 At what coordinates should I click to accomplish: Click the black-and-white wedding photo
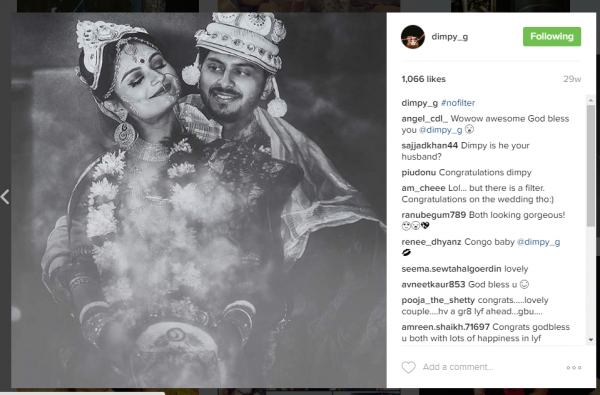(x=199, y=200)
